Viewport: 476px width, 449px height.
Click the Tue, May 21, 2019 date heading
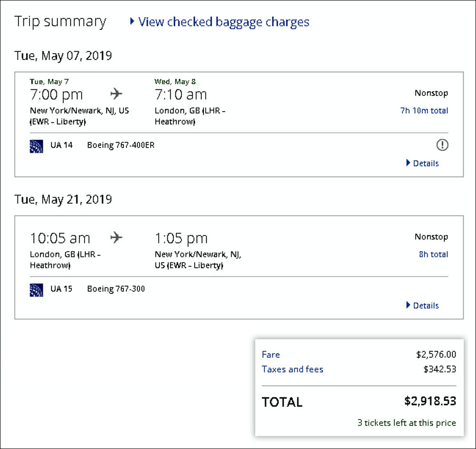[63, 199]
